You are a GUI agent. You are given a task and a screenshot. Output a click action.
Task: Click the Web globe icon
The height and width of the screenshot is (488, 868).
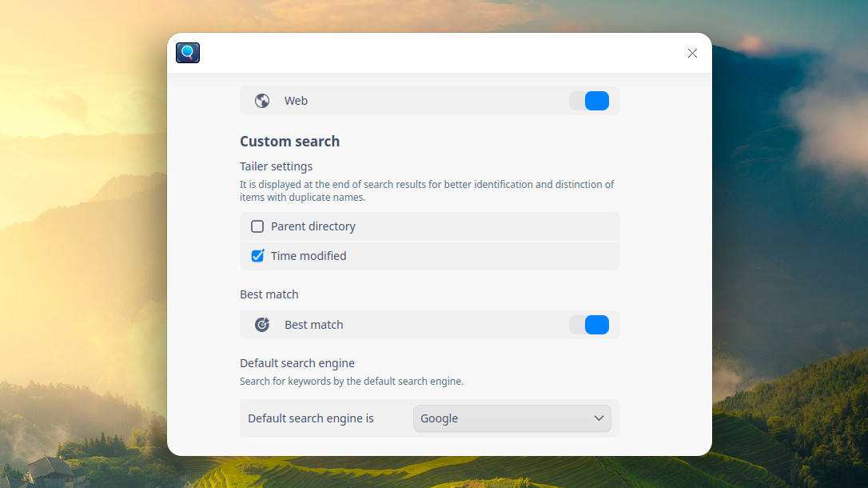262,101
